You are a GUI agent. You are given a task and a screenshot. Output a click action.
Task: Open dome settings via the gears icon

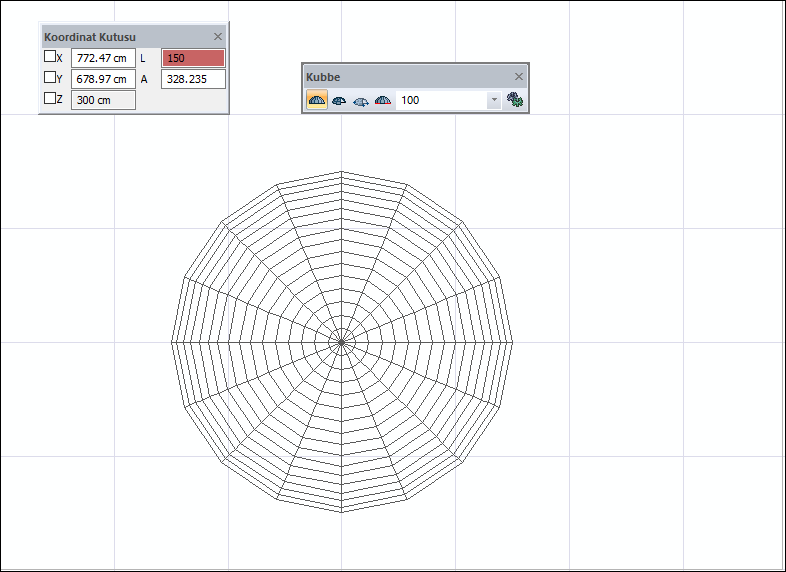(515, 100)
